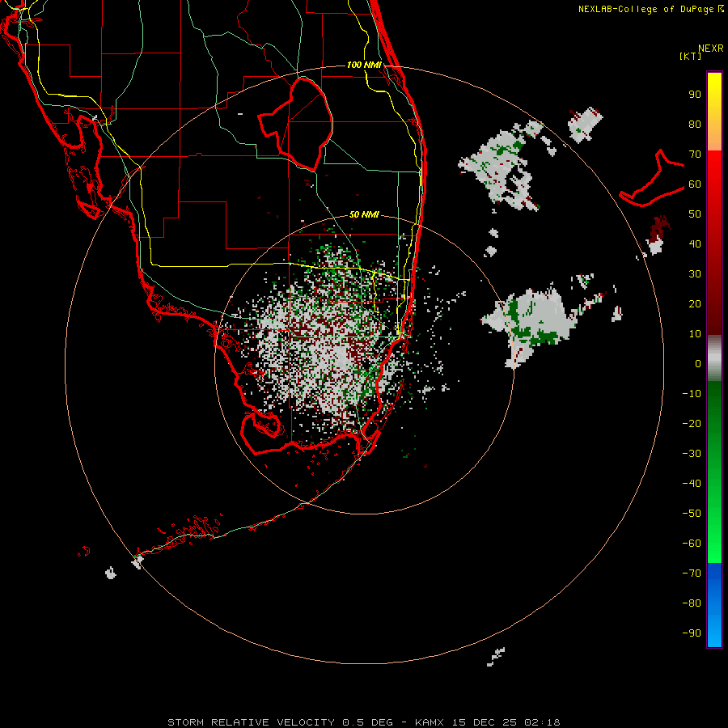This screenshot has width=728, height=728.
Task: Click the 90 value on the velocity scale
Action: (695, 95)
